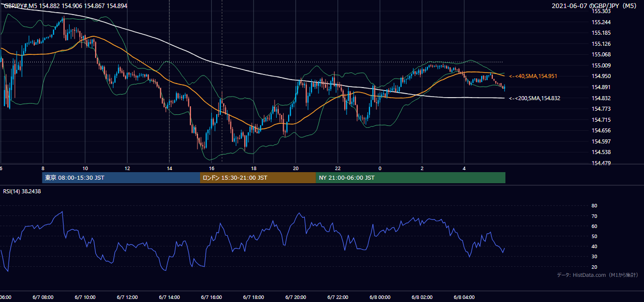
Task: Click the RSI 20 level label
Action: [x=595, y=267]
